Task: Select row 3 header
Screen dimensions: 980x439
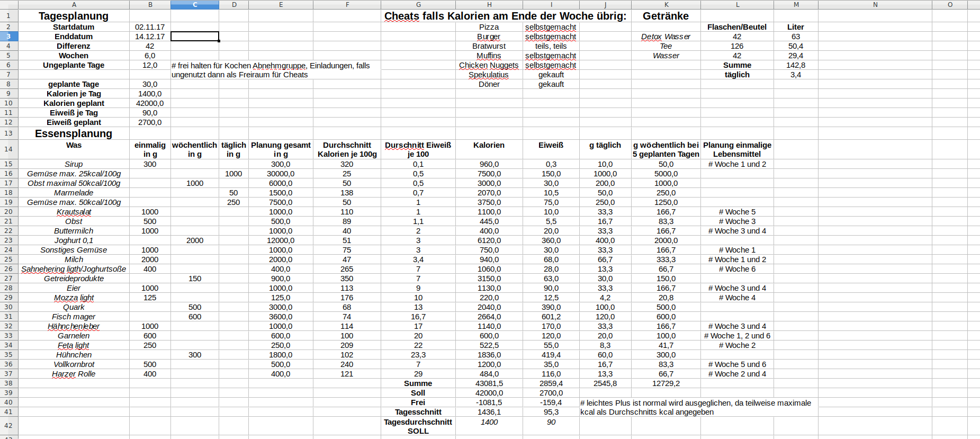Action: pyautogui.click(x=8, y=37)
